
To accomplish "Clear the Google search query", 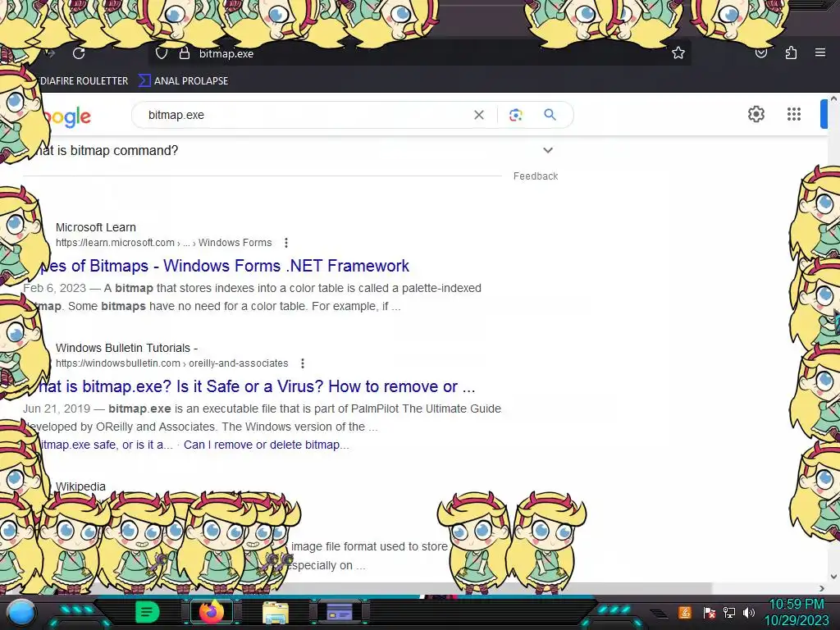I will (x=479, y=115).
